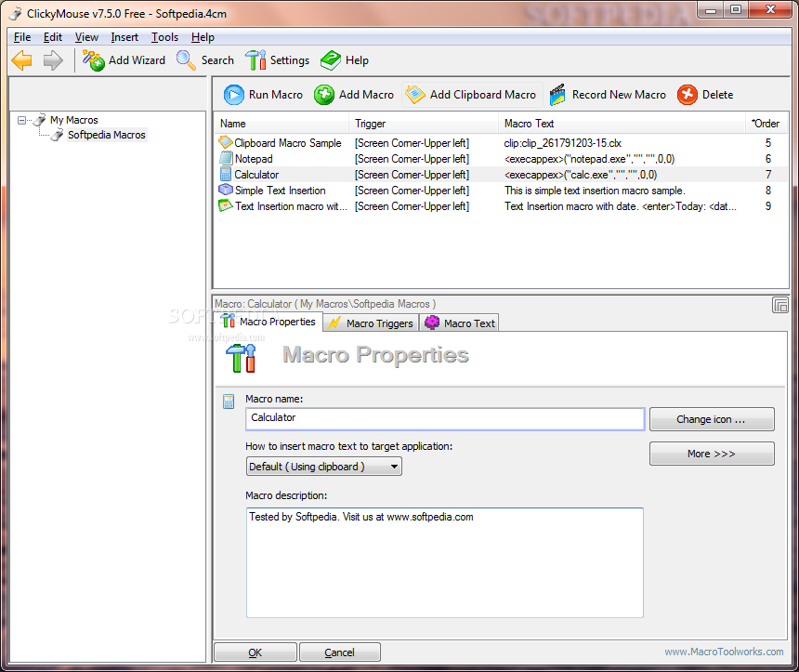The width and height of the screenshot is (799, 672).
Task: Switch to the Macro Properties tab
Action: pyautogui.click(x=269, y=322)
